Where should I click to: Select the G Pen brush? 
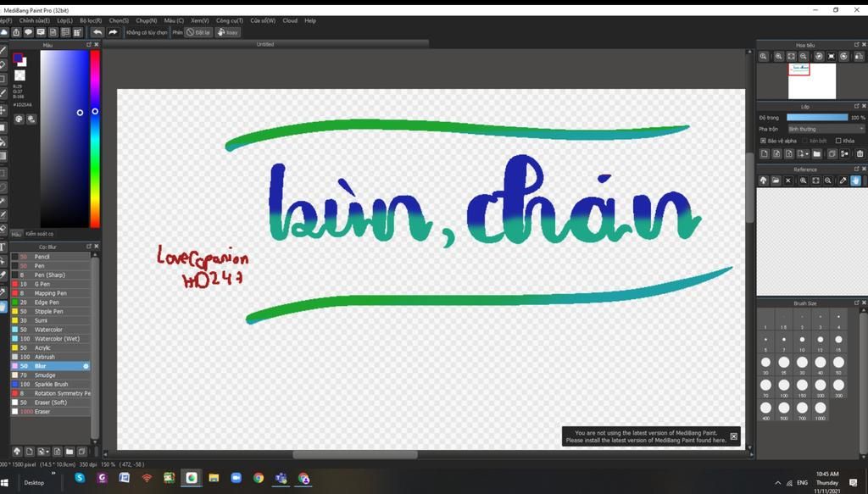pos(50,284)
